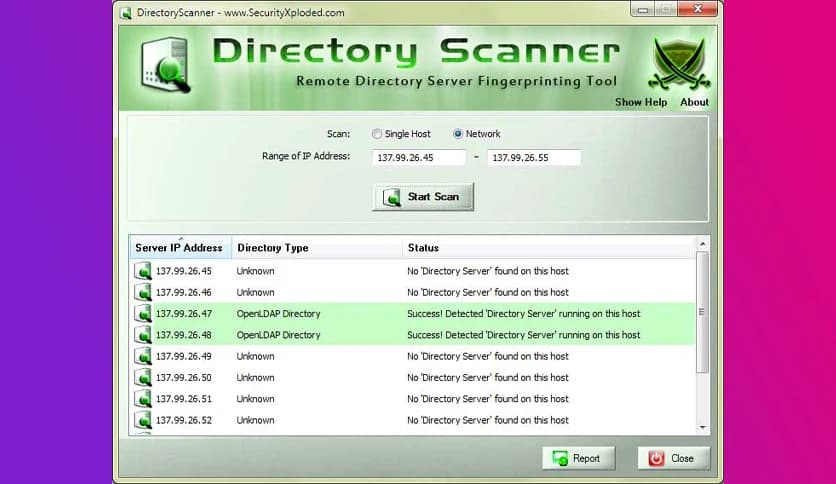Click Unknown directory type for 137.99.26.51
Viewport: 836px width, 484px height.
[255, 399]
